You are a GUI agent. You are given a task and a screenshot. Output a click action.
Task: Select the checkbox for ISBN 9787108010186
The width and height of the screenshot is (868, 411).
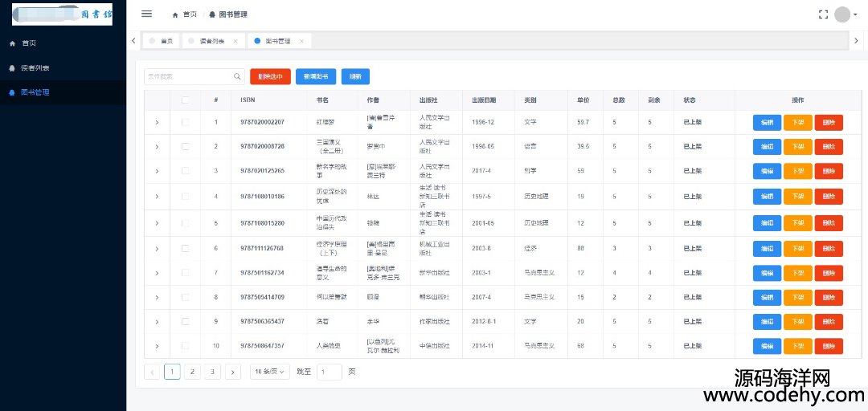tap(186, 197)
